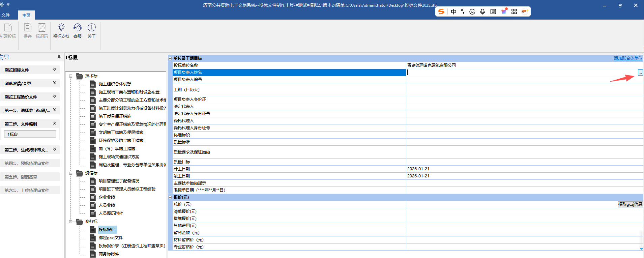Click the 新建投标 toolbar icon
The width and height of the screenshot is (644, 258).
pos(8,28)
